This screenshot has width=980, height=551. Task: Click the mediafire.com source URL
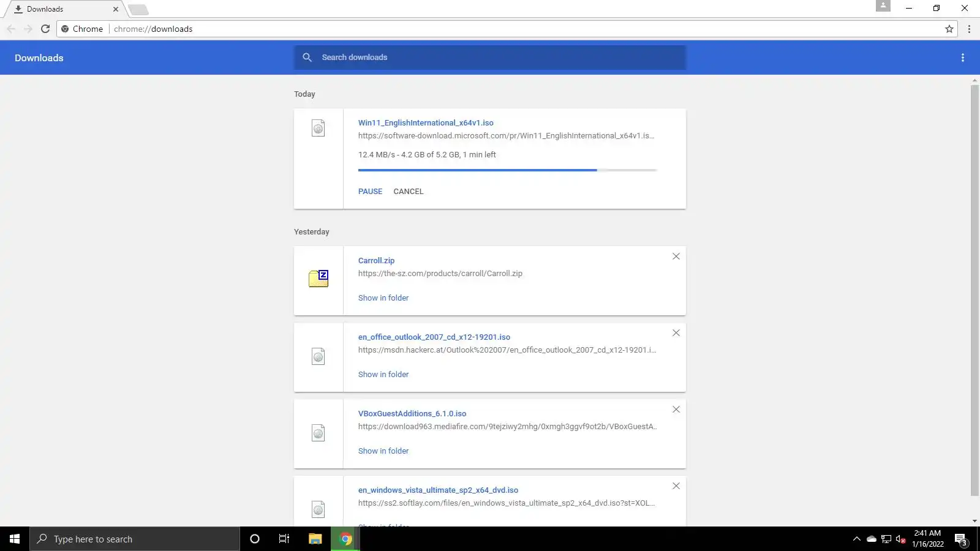(508, 427)
